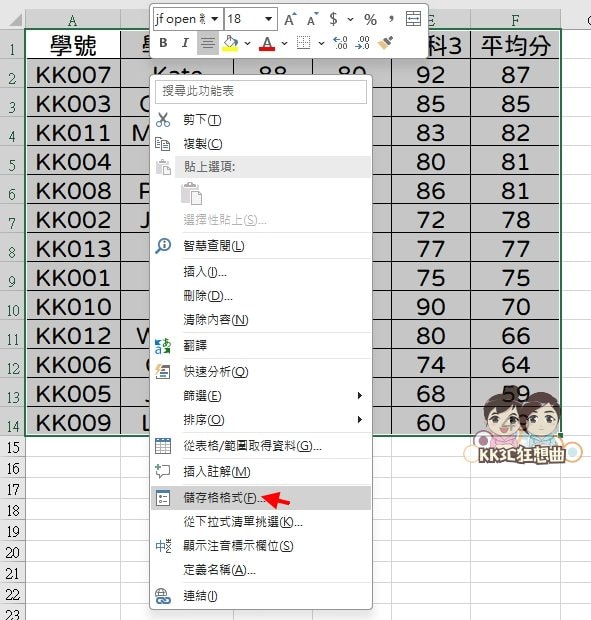Viewport: 591px width, 620px height.
Task: Click merge and center icon
Action: [414, 19]
